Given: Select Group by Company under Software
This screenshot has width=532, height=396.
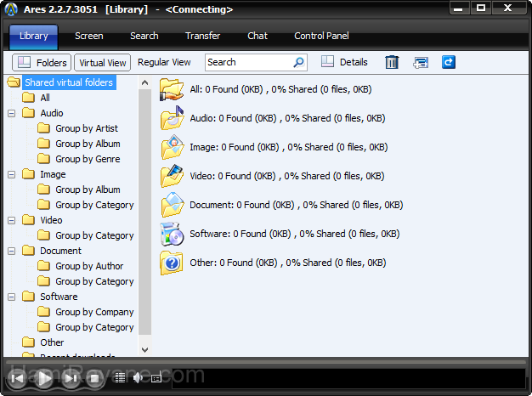Looking at the screenshot, I should click(x=94, y=312).
